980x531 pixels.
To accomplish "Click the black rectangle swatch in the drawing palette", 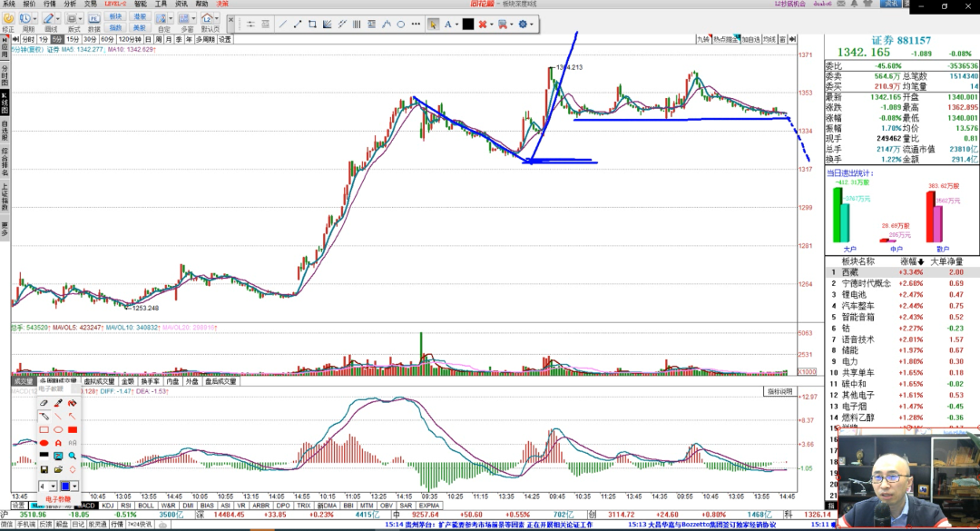I will [x=44, y=456].
